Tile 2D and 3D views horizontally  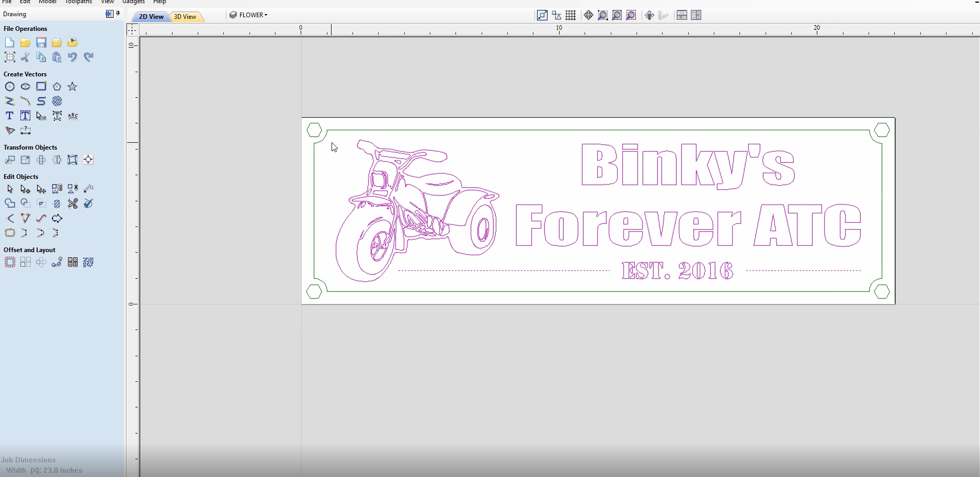(x=681, y=15)
